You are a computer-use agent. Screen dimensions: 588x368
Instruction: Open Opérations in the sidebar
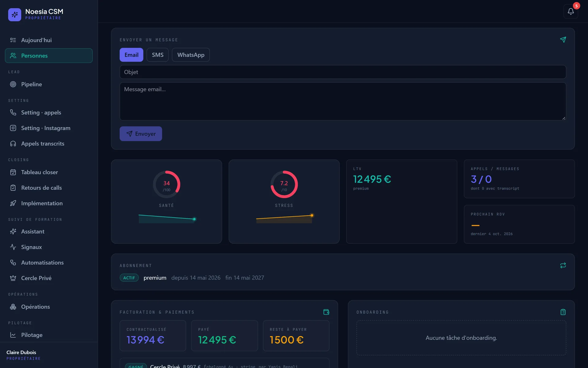pyautogui.click(x=49, y=307)
